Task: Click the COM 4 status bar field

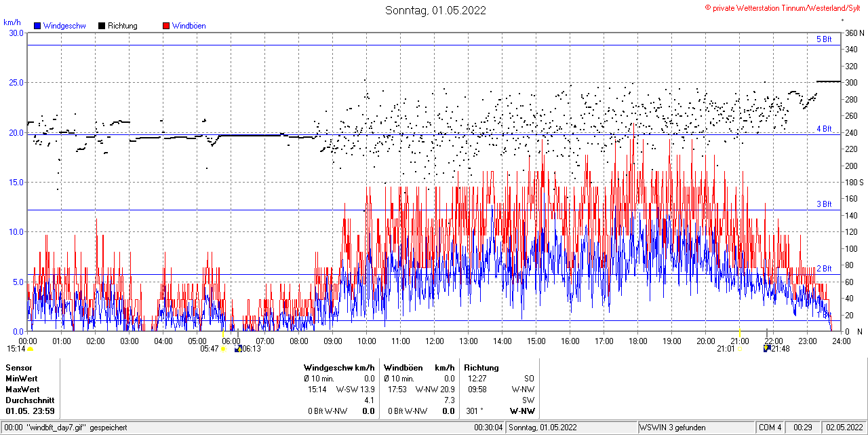Action: coord(770,428)
